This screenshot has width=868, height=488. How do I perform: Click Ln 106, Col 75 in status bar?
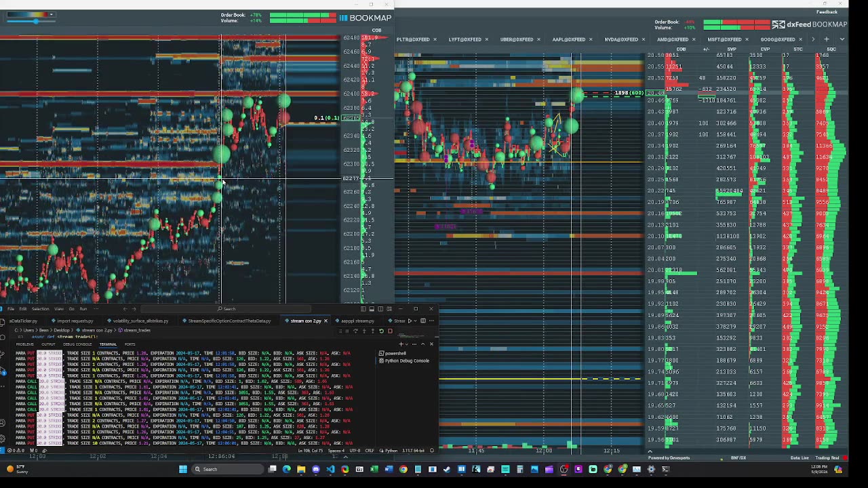pyautogui.click(x=311, y=450)
